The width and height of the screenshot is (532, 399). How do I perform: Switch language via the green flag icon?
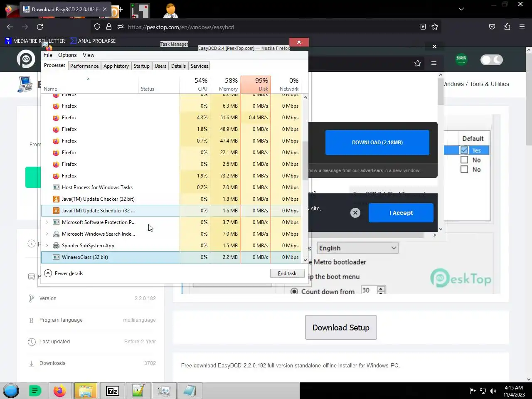[461, 59]
